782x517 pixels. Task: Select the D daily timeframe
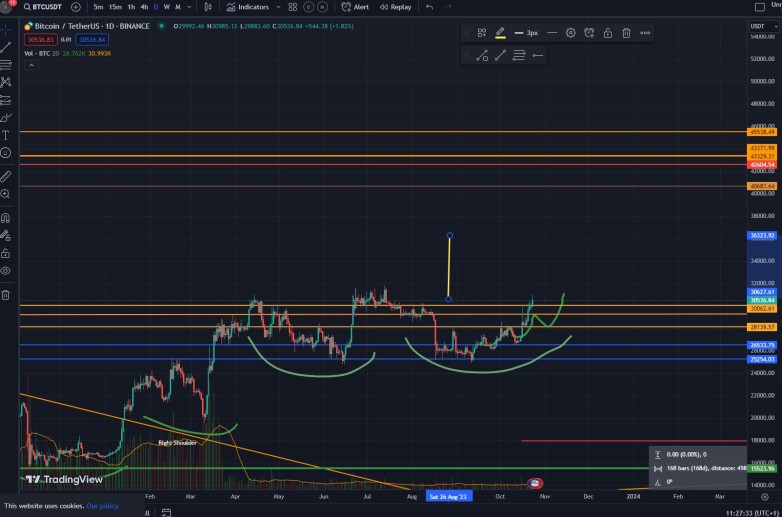coord(156,7)
